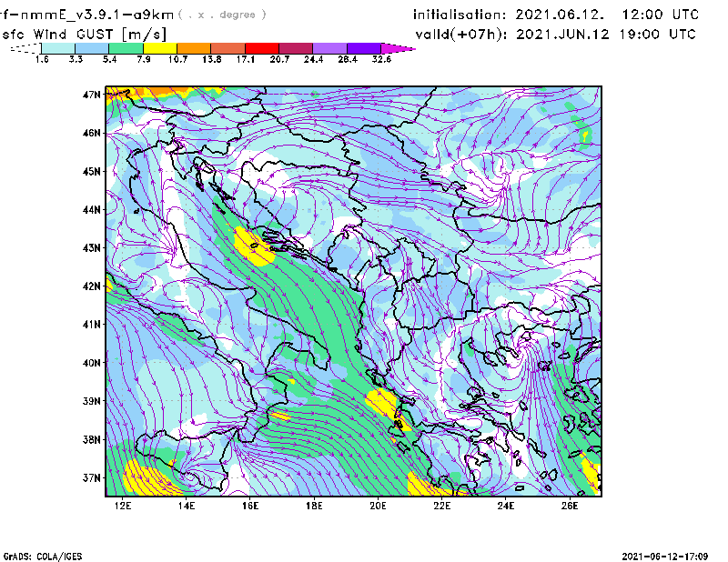The width and height of the screenshot is (728, 562).
Task: Click the 20E longitude label
Action: point(378,506)
